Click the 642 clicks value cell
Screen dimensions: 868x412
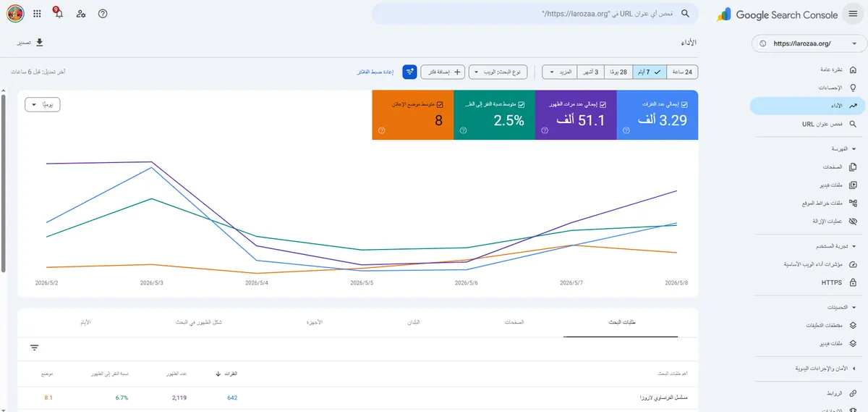231,398
